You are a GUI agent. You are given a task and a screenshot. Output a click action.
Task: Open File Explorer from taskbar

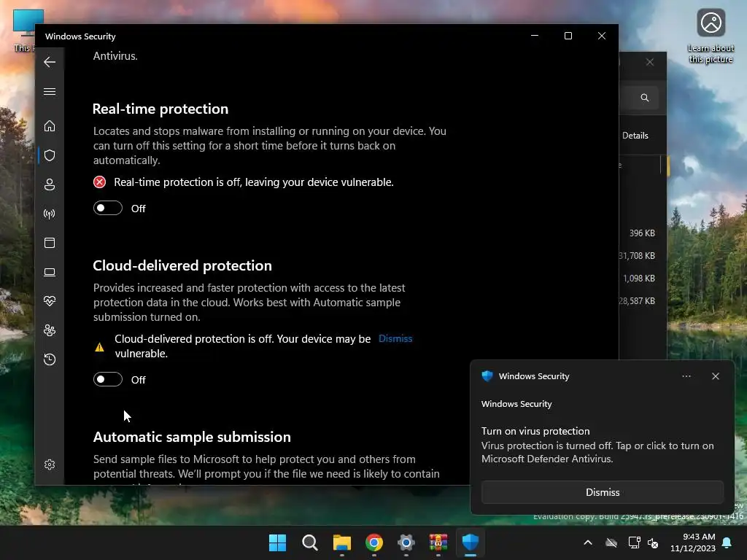click(341, 542)
